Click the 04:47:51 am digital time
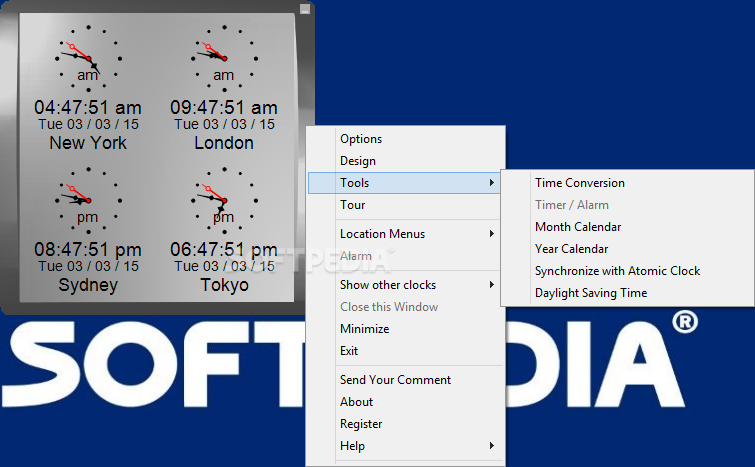The image size is (755, 467). click(88, 107)
